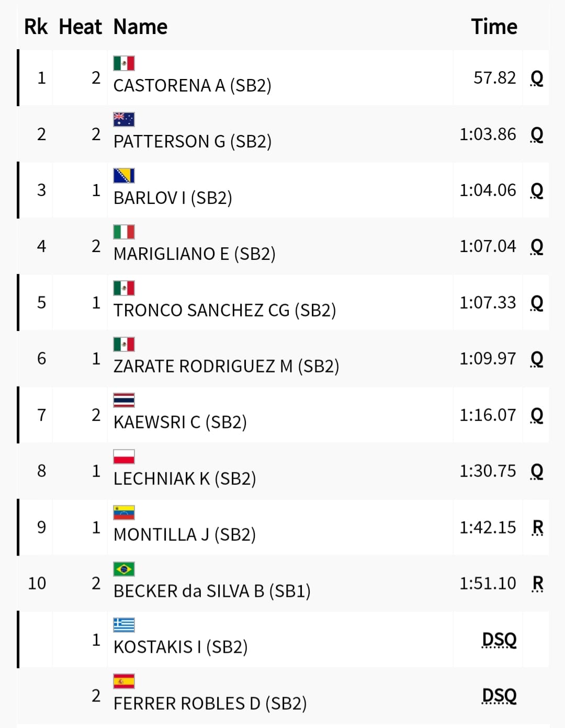Click Spain flag above FERRER ROBLES D
Screen dimensions: 565x728
(x=124, y=681)
